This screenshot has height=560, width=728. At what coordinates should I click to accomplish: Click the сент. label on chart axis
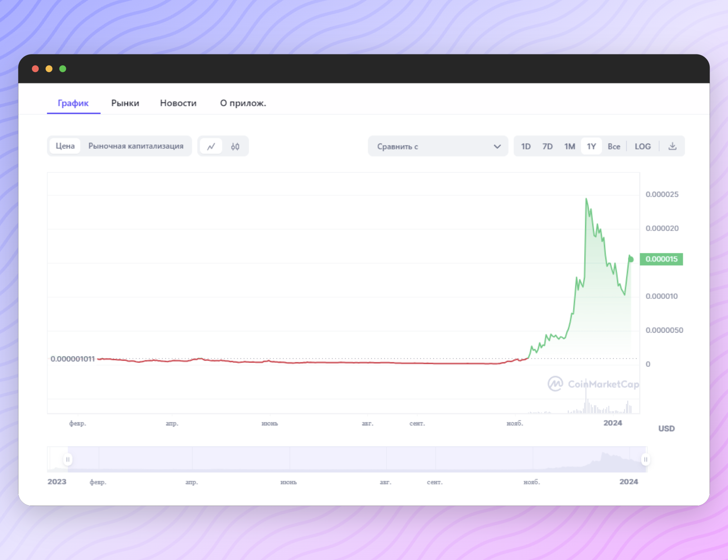[x=417, y=423]
